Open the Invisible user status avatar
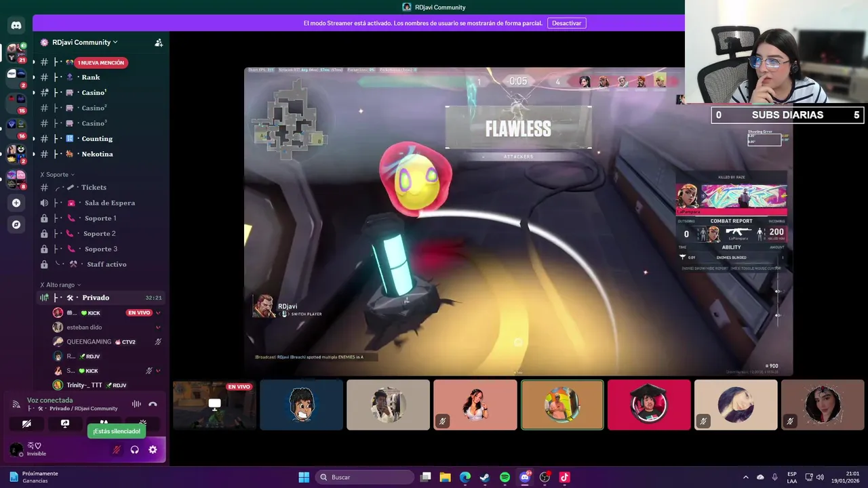The height and width of the screenshot is (488, 868). 16,449
